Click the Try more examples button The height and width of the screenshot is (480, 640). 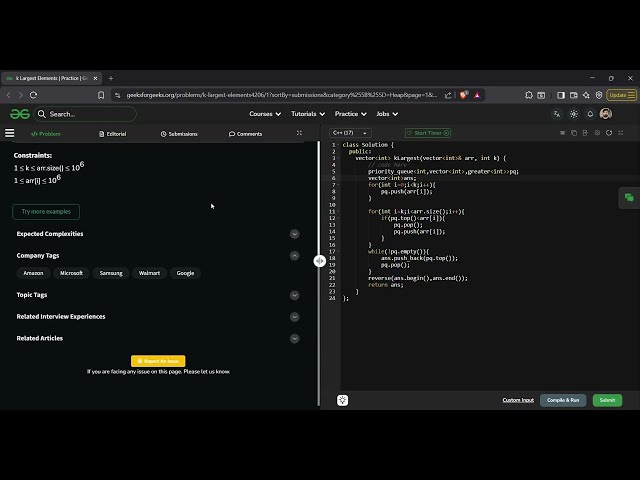[46, 211]
